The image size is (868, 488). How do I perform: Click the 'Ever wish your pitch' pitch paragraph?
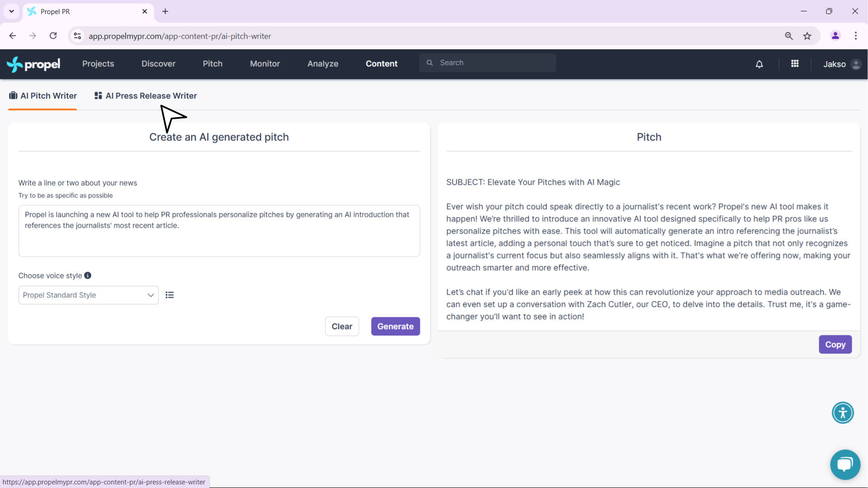(648, 237)
